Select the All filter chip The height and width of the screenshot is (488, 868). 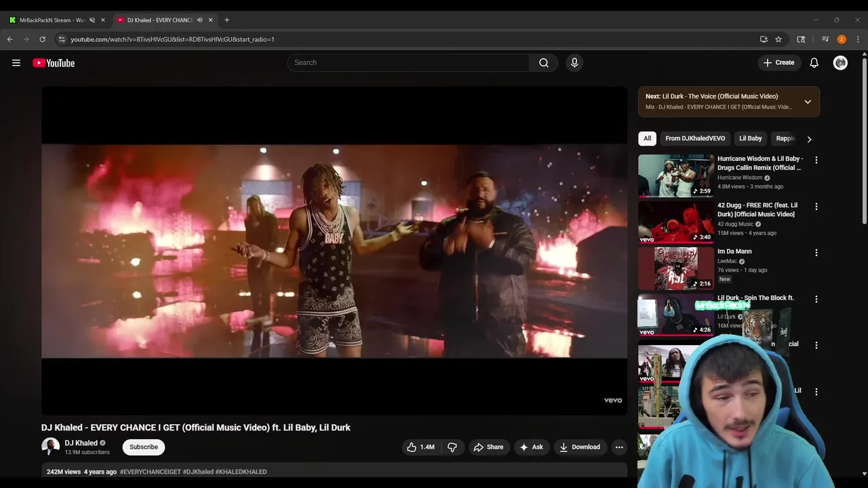pos(648,138)
